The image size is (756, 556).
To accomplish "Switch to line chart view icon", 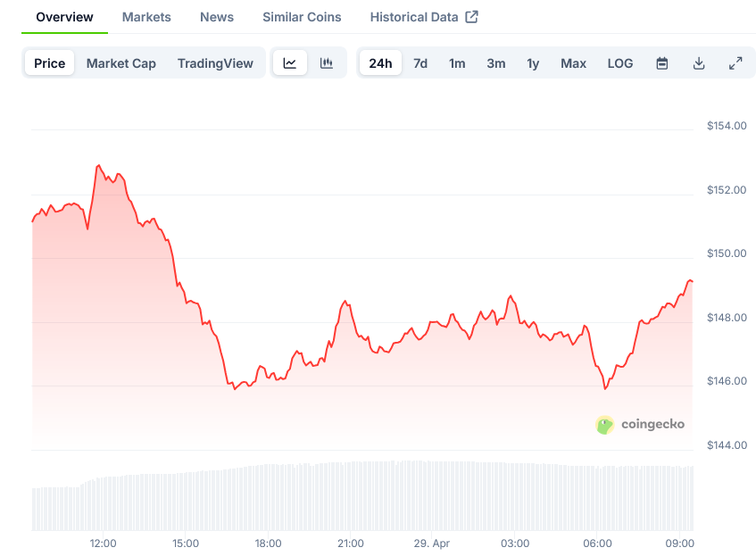I will [x=290, y=63].
